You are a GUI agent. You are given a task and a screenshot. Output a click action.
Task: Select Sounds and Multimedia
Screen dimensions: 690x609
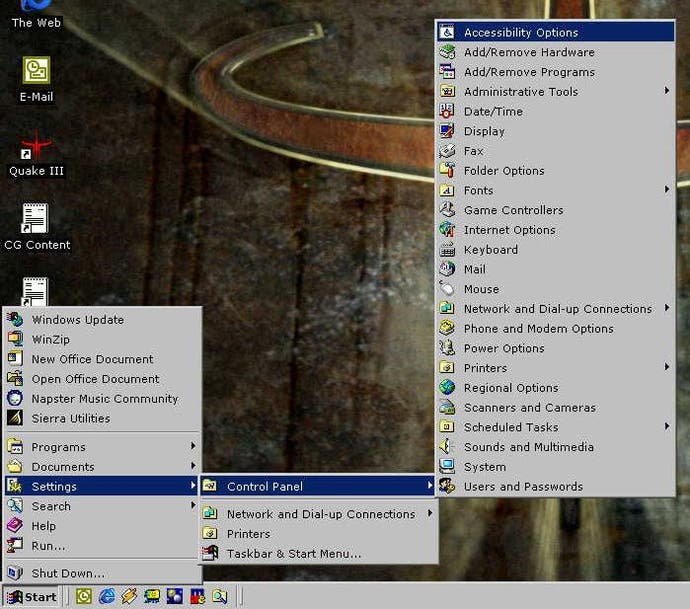pos(556,447)
